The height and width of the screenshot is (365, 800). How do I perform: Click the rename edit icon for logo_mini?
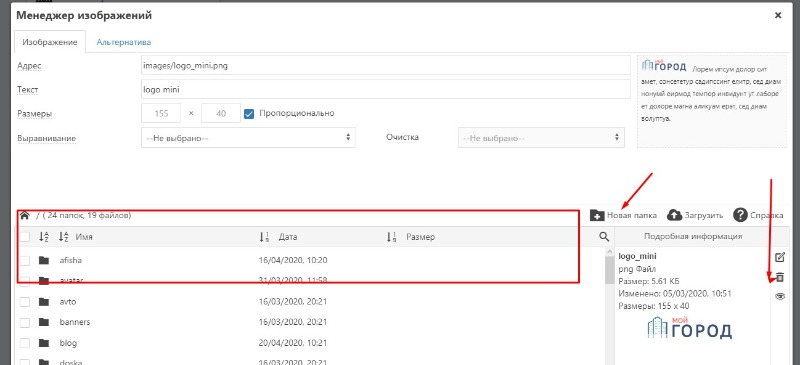(x=780, y=257)
